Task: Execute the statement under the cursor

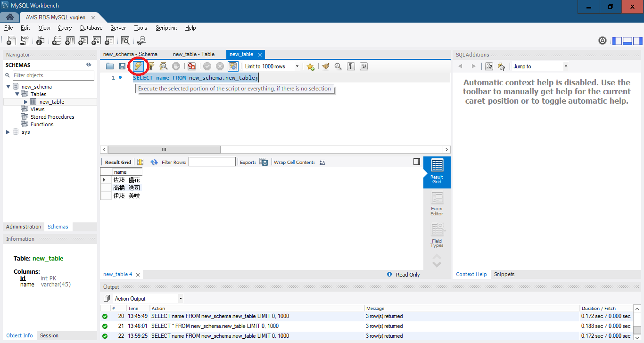Action: 151,66
